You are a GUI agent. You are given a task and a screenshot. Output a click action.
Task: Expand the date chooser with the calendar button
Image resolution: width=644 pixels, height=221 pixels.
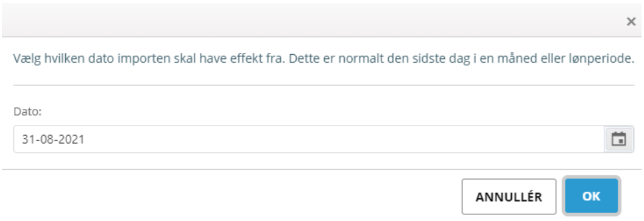coord(618,139)
